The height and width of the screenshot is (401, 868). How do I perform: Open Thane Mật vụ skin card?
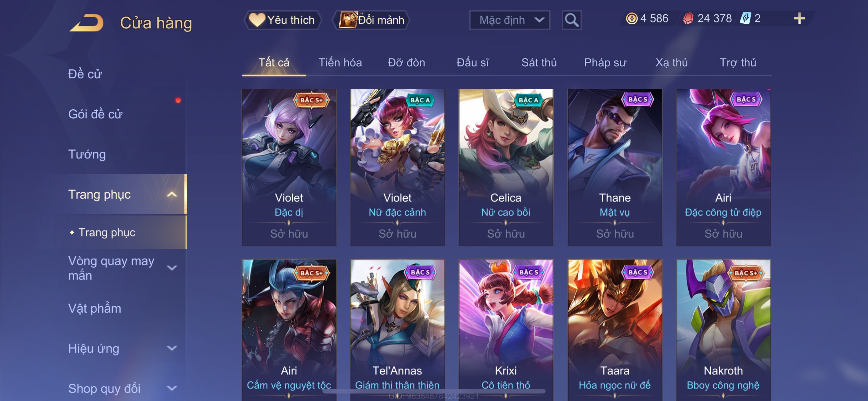615,167
